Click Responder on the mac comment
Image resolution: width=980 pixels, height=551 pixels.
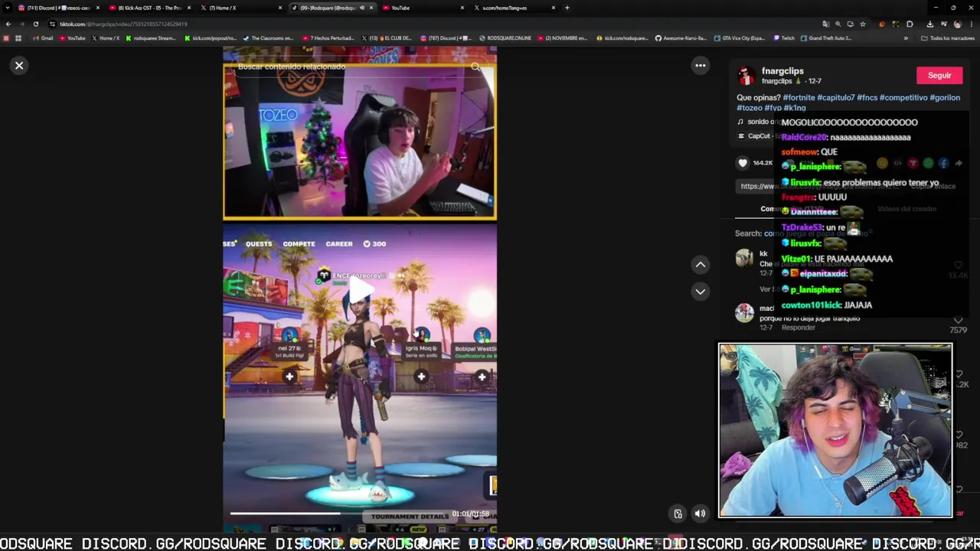coord(799,328)
